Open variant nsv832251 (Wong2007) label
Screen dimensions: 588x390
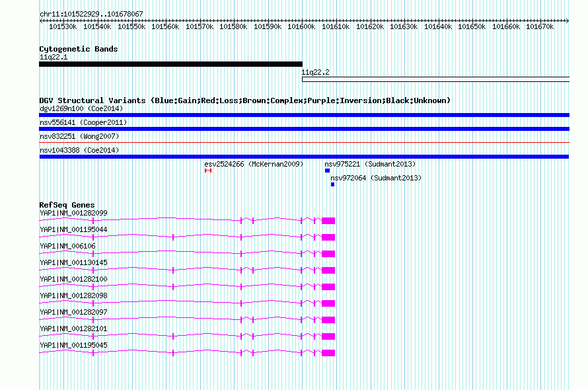click(x=79, y=136)
